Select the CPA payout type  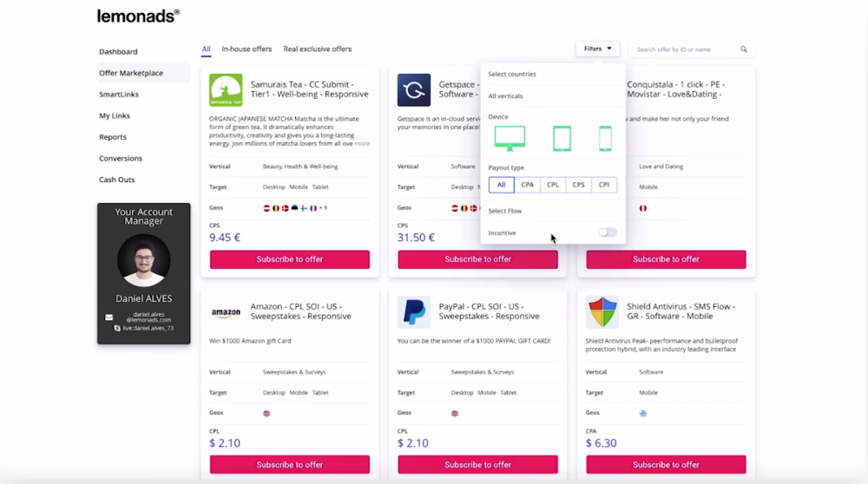click(527, 185)
